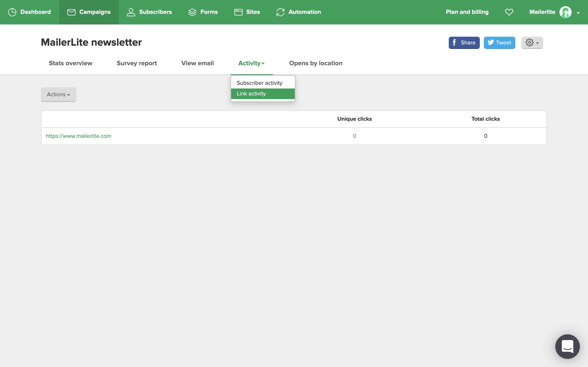Open the gear settings dropdown
The height and width of the screenshot is (367, 588).
(532, 43)
